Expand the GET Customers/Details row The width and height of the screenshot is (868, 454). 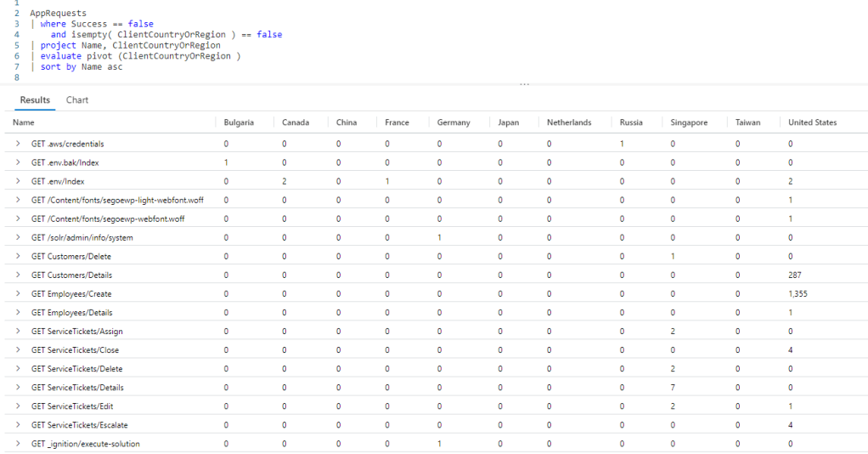click(x=18, y=275)
